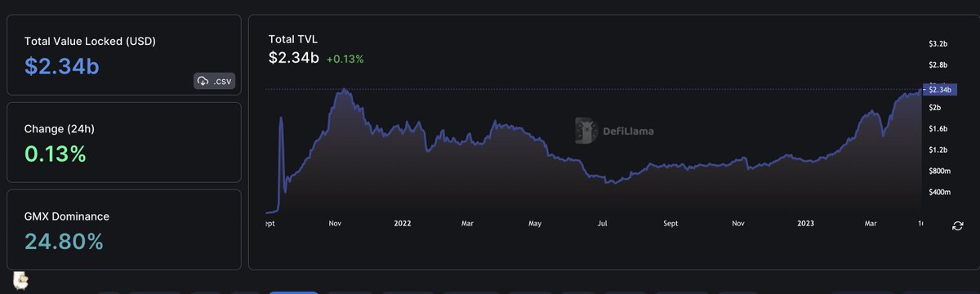Screen dimensions: 980x294
Task: Click the Jul label on the time axis
Action: point(603,222)
